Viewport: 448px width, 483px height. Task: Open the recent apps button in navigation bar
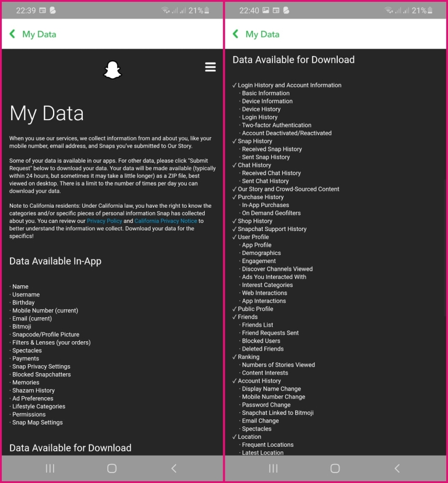click(x=50, y=468)
